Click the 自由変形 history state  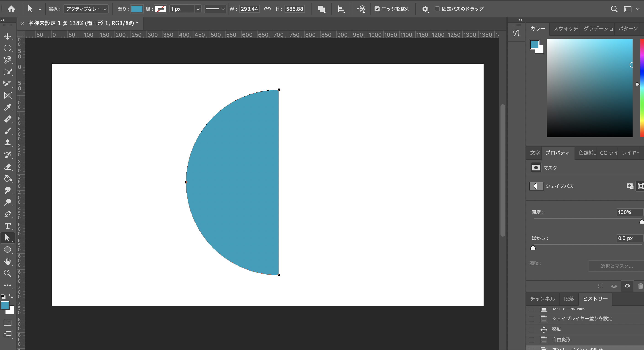click(x=561, y=340)
